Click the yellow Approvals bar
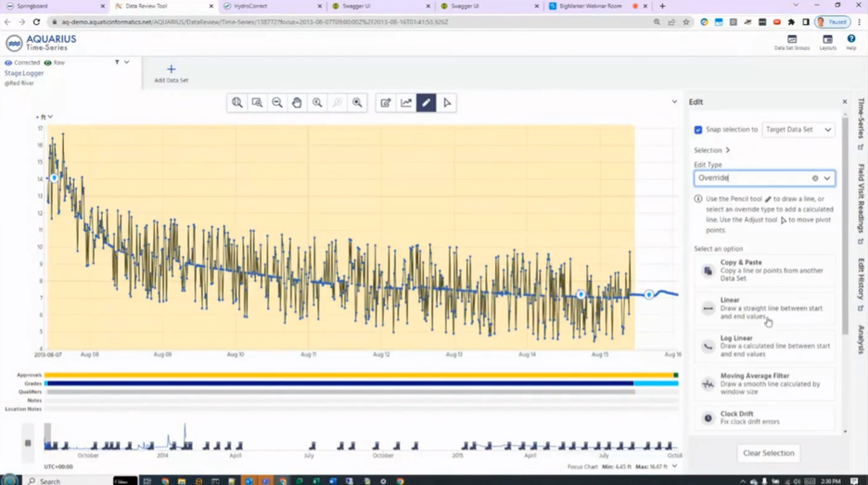 point(359,376)
